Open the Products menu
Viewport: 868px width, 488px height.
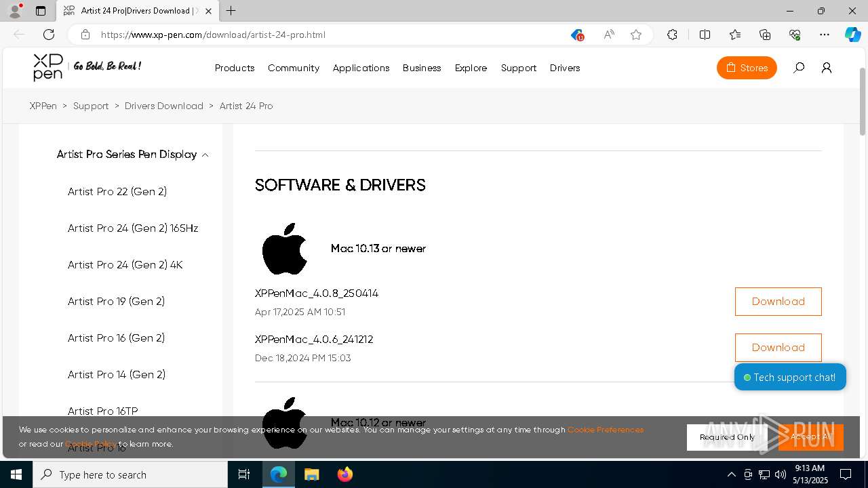pyautogui.click(x=235, y=68)
